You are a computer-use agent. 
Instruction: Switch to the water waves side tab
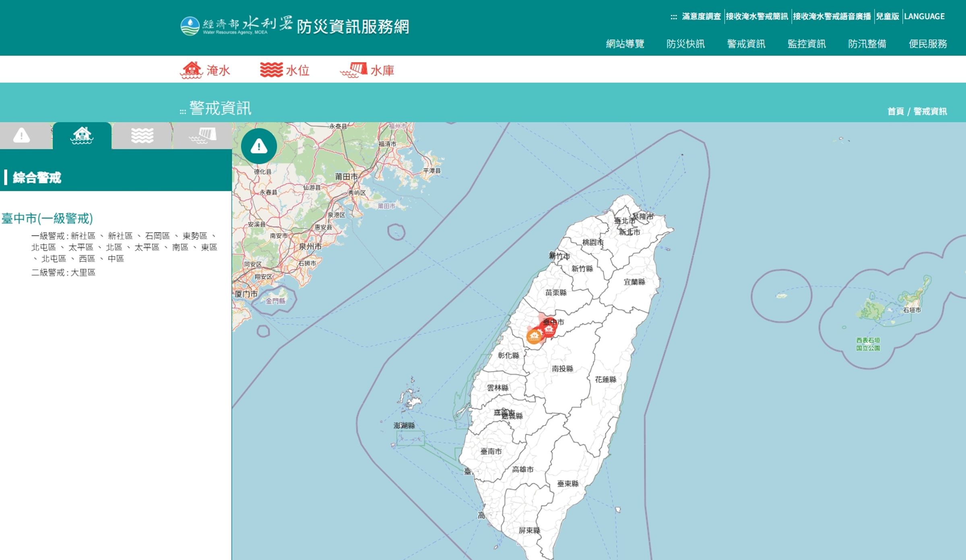142,136
